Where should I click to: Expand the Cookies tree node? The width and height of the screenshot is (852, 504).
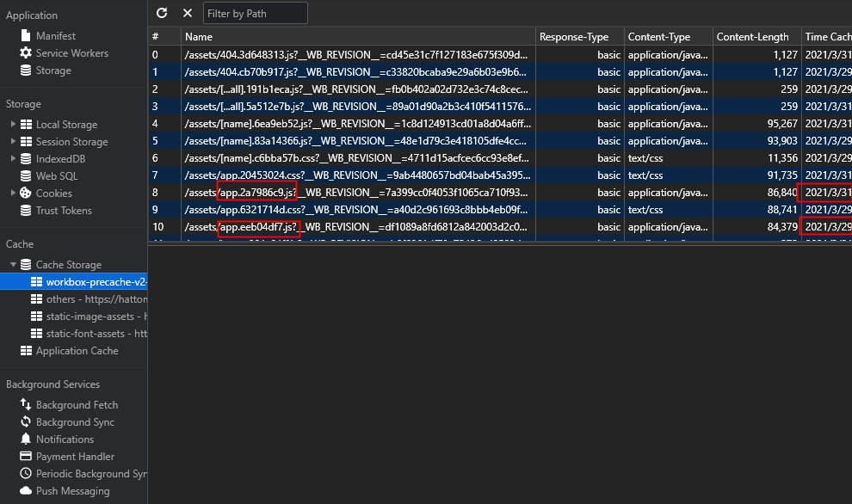pyautogui.click(x=13, y=194)
